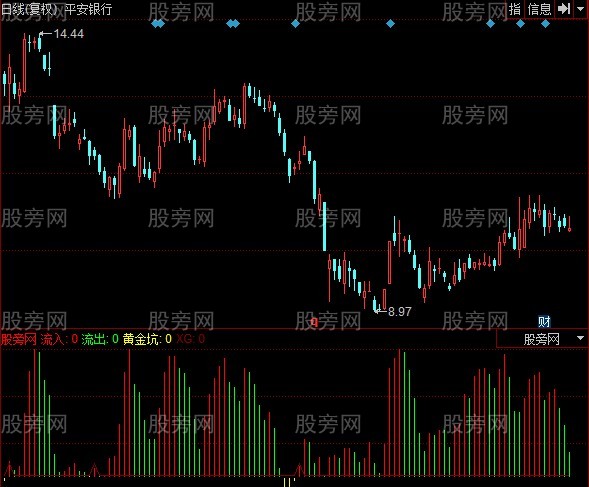The height and width of the screenshot is (487, 589).
Task: Click the 14.44 high price label
Action: coord(68,34)
